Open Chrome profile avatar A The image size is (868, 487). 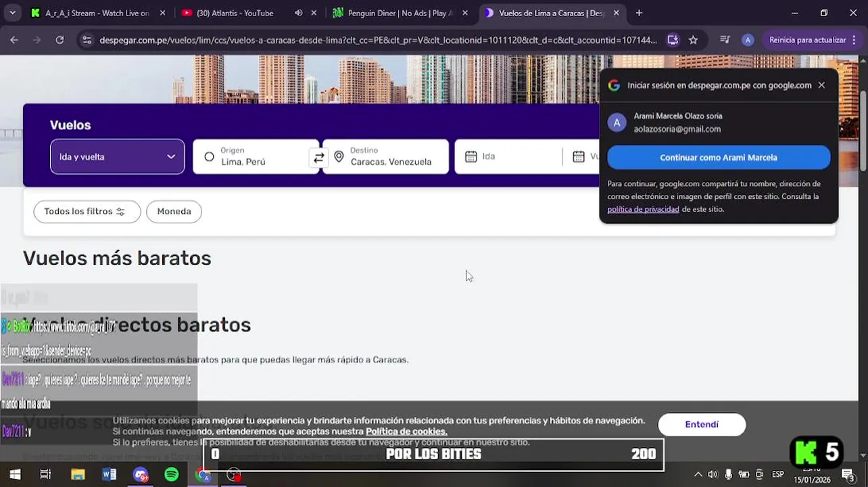(x=747, y=40)
